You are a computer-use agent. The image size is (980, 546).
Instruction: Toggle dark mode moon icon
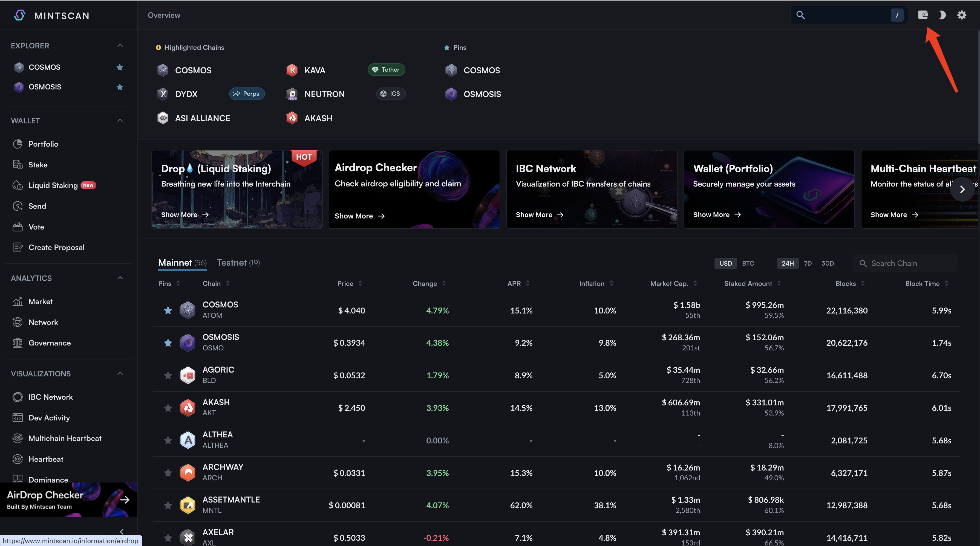[x=942, y=15]
